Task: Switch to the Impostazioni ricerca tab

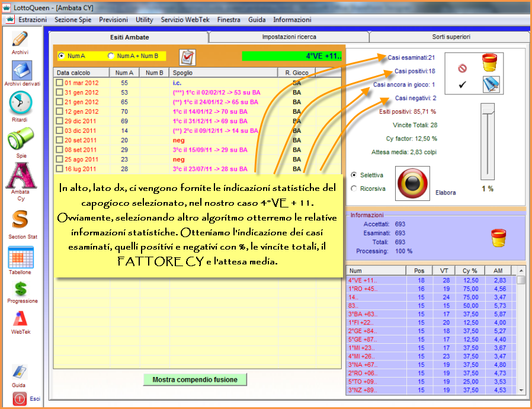Action: coord(289,37)
